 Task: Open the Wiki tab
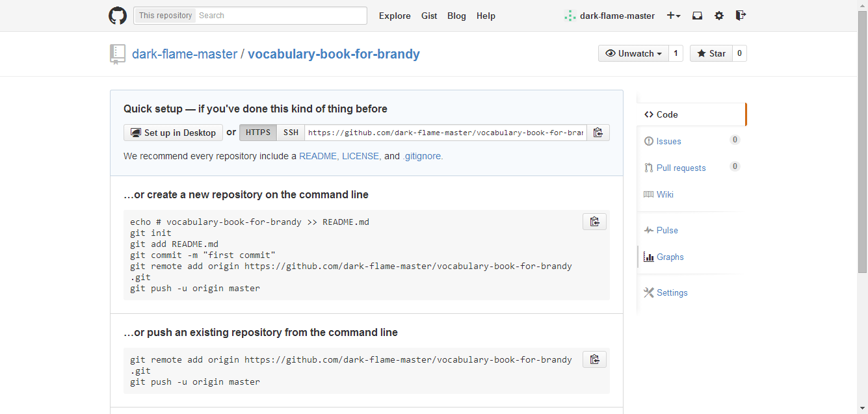pyautogui.click(x=692, y=194)
